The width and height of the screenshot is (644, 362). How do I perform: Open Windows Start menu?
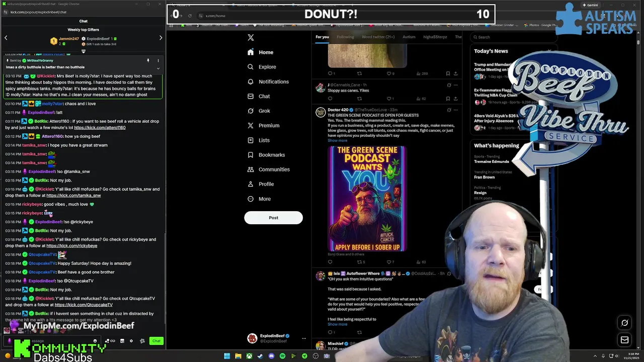tap(227, 356)
